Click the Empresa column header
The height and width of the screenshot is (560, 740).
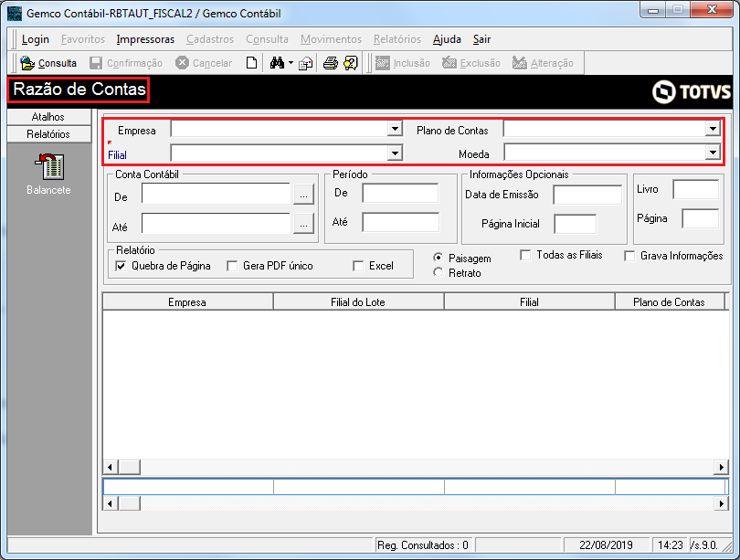click(188, 302)
